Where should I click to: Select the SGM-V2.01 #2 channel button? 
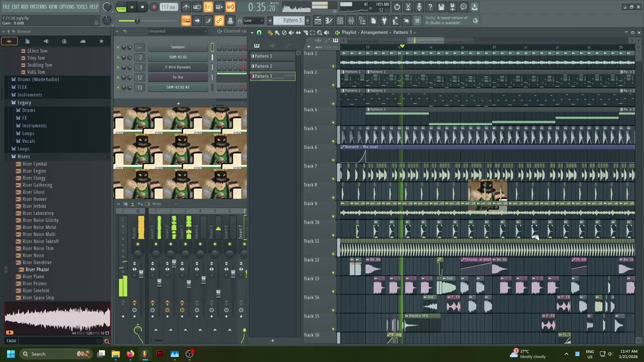tap(178, 87)
